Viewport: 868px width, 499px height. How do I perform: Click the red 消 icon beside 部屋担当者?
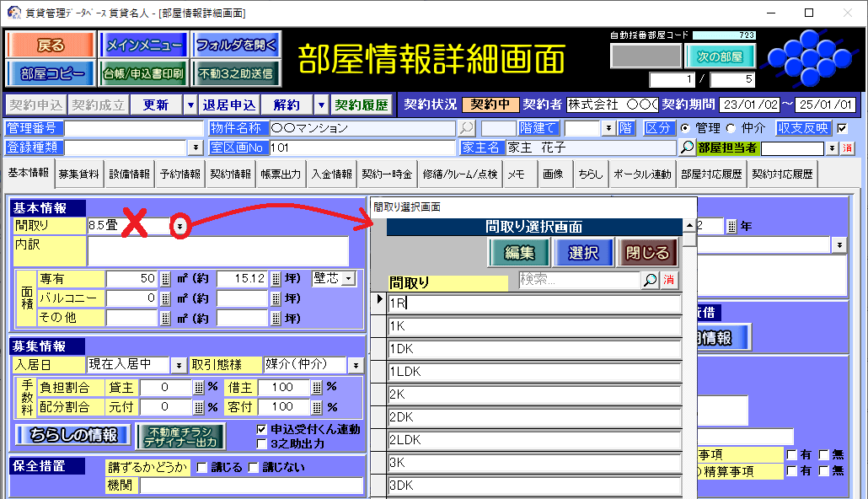coord(848,148)
